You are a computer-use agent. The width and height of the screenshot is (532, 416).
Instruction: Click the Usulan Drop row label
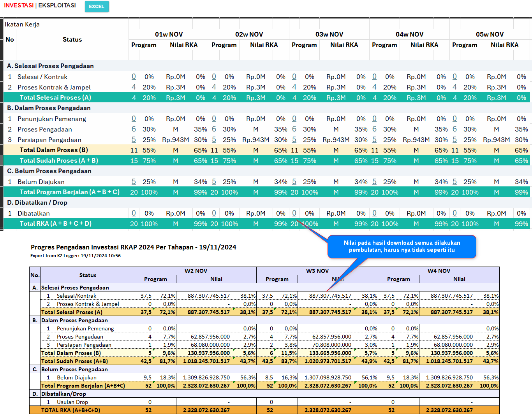(72, 402)
